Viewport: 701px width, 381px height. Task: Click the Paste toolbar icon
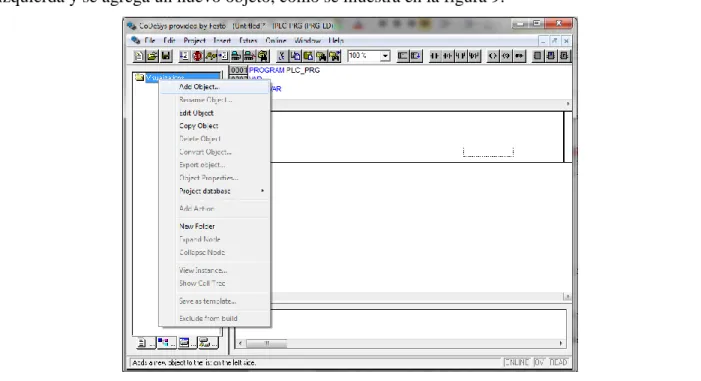(308, 56)
